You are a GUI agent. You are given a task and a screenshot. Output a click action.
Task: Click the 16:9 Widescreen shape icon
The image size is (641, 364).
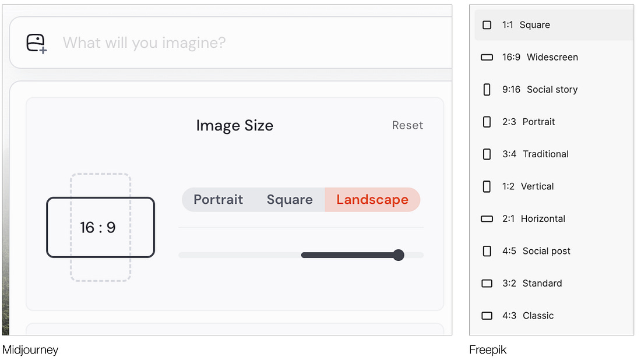pyautogui.click(x=487, y=58)
